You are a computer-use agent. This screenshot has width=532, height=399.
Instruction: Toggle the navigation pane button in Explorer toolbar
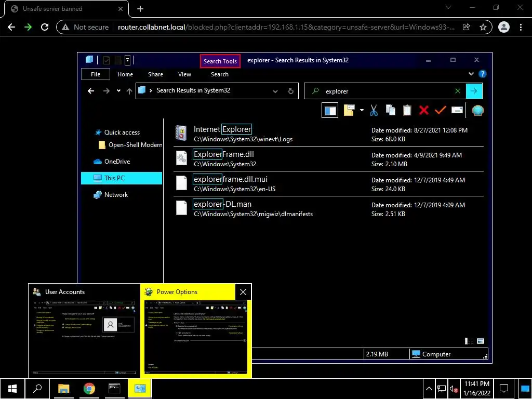(x=330, y=111)
